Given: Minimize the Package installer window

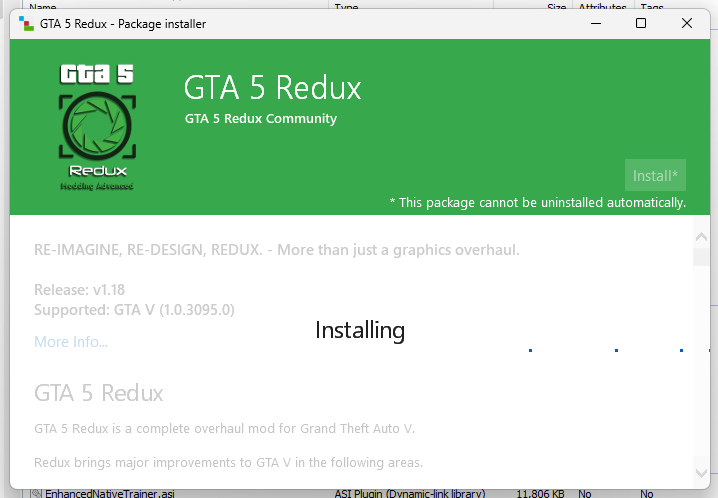Looking at the screenshot, I should click(x=595, y=23).
